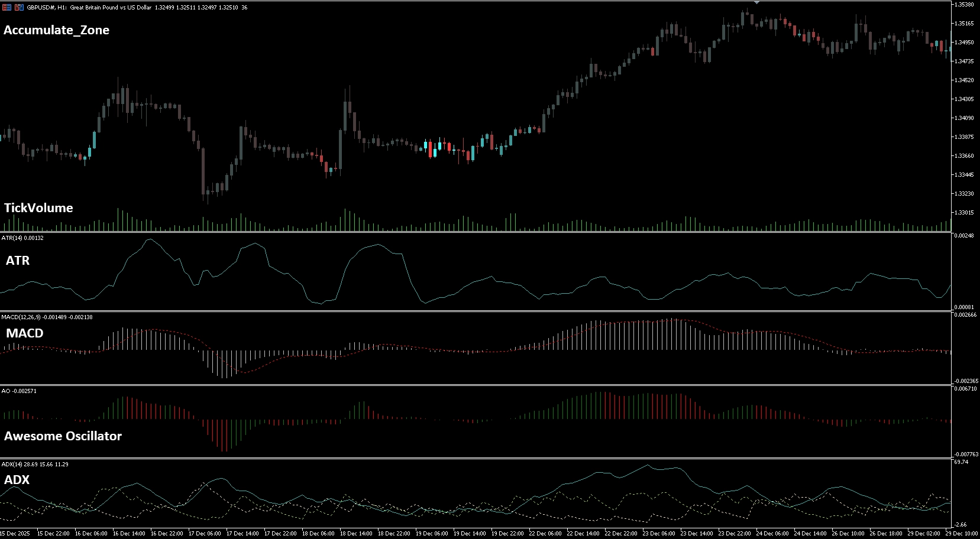The width and height of the screenshot is (980, 539).
Task: Click the 24 Dec 06:00 time label
Action: point(772,534)
